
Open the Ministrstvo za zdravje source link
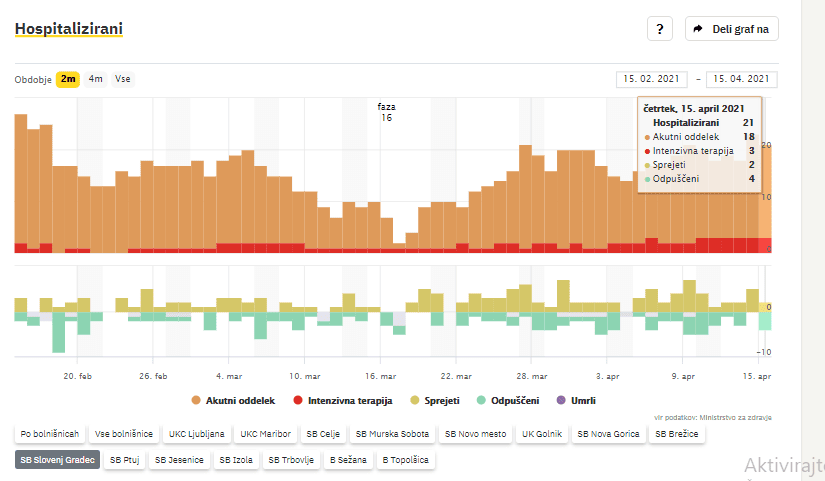[x=736, y=418]
